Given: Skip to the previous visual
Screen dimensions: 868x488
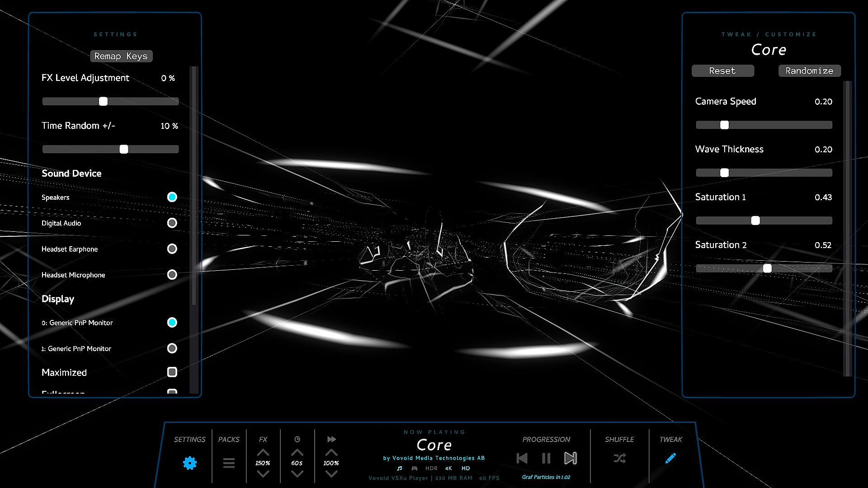Looking at the screenshot, I should click(522, 458).
